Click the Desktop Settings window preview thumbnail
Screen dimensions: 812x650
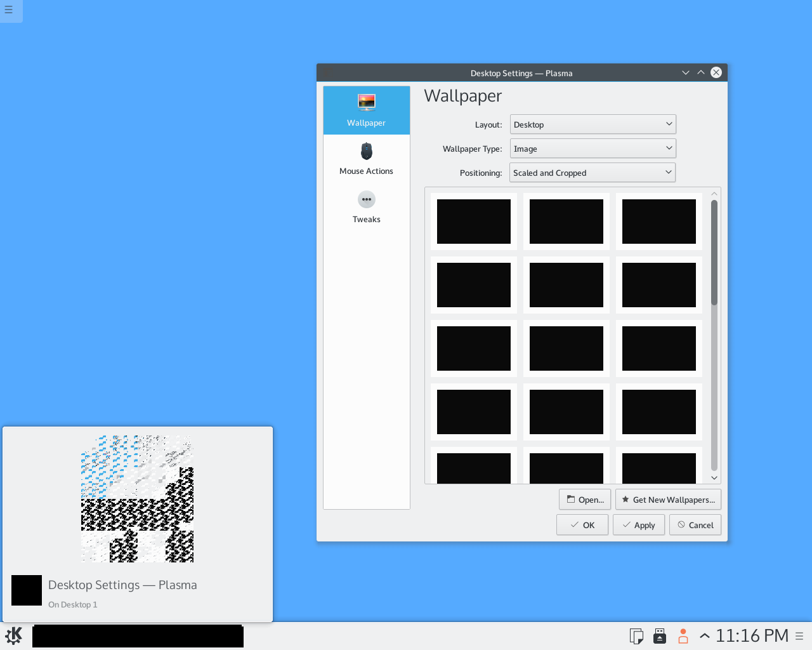click(x=137, y=498)
